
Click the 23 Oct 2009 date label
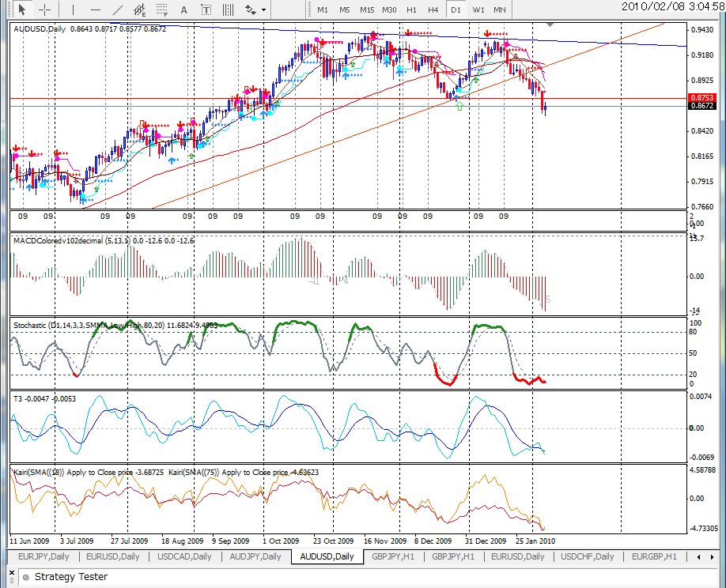click(334, 541)
